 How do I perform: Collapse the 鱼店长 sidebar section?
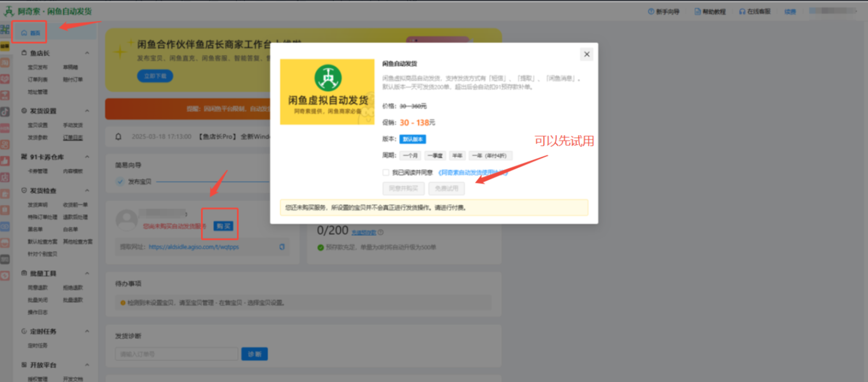[87, 53]
